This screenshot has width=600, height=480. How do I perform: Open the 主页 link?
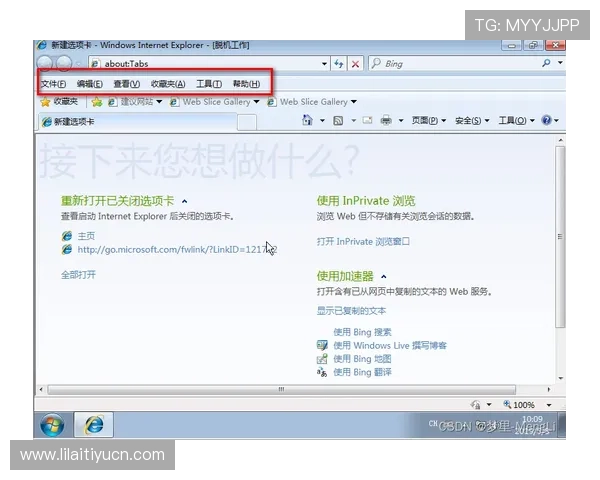pos(86,236)
